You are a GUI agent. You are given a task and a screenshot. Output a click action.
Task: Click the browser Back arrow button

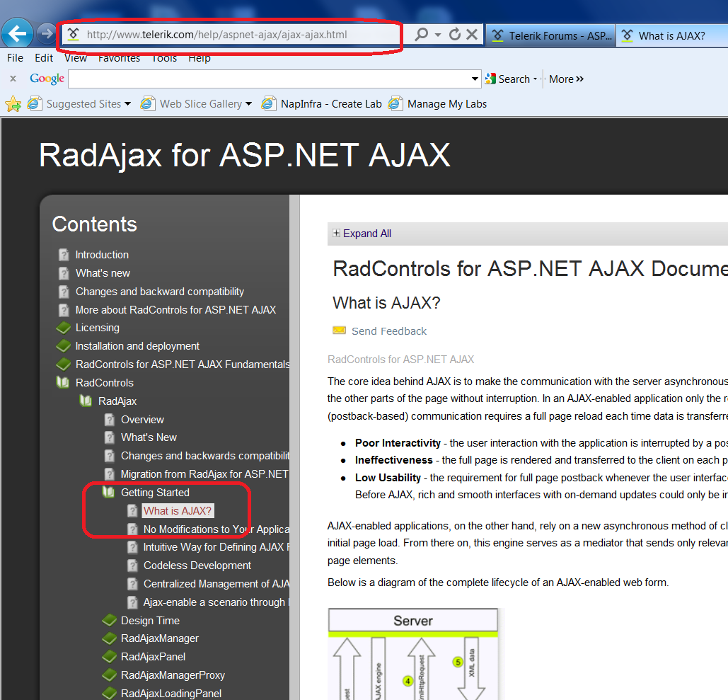[x=18, y=33]
